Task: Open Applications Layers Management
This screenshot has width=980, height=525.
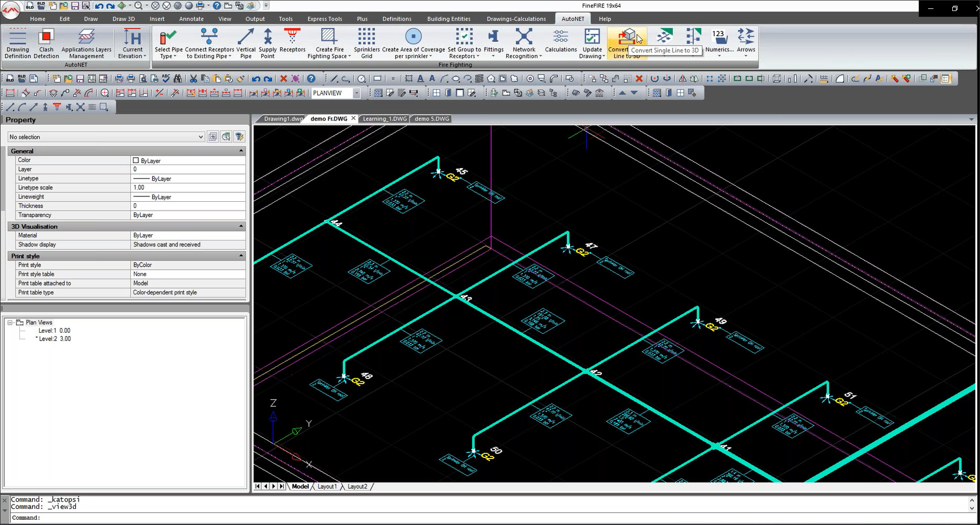Action: point(86,43)
